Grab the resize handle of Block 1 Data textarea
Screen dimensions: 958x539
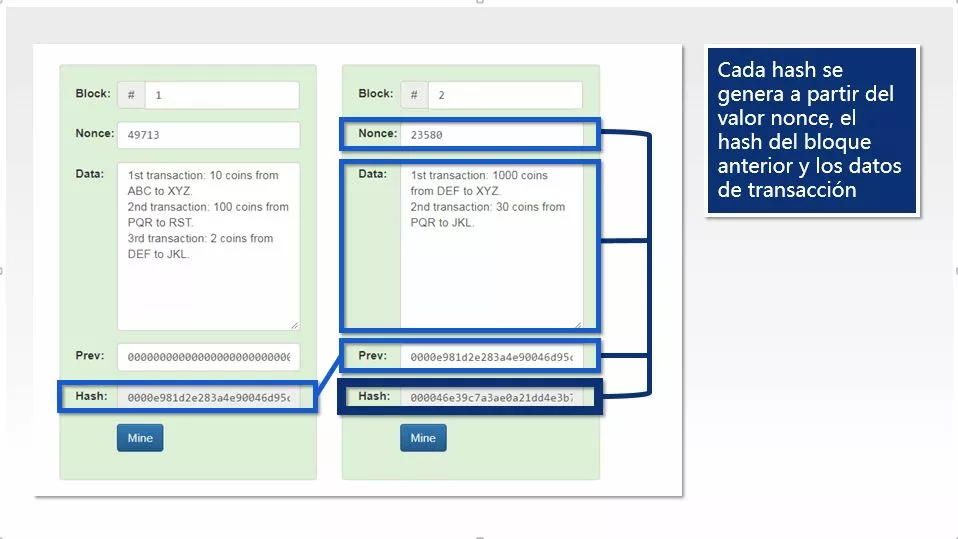[x=294, y=325]
